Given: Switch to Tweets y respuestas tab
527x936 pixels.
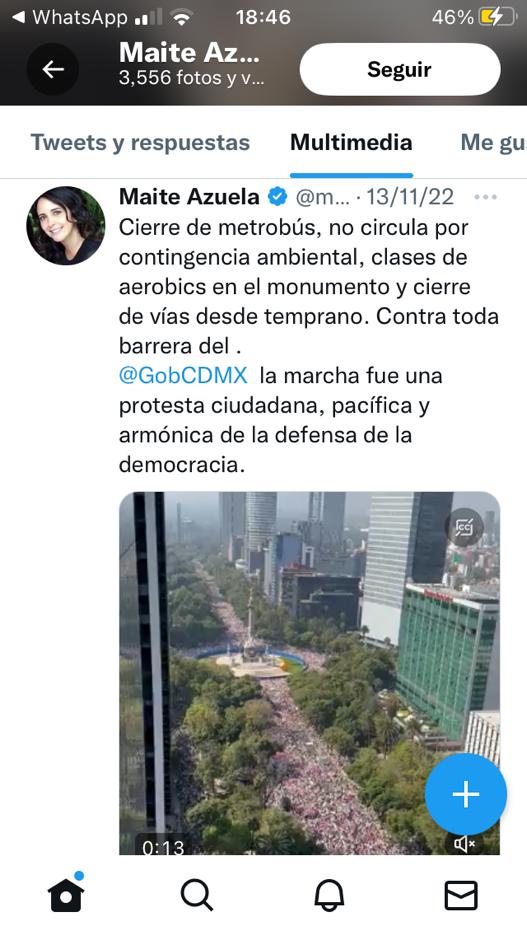Looking at the screenshot, I should pos(140,143).
